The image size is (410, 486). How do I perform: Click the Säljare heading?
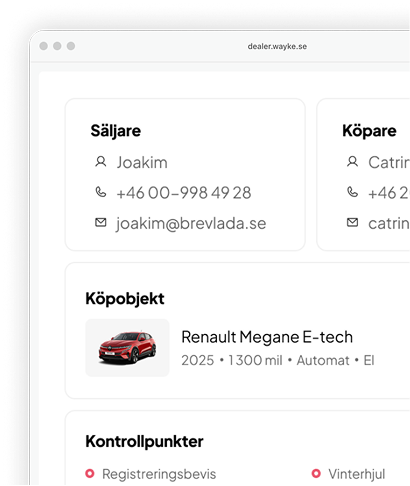(x=116, y=131)
